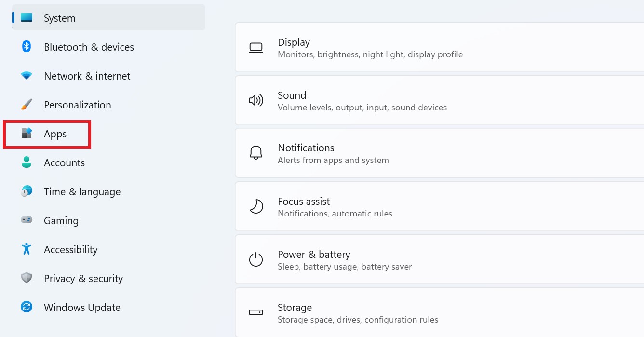
Task: Go to Windows Update section
Action: pos(82,308)
